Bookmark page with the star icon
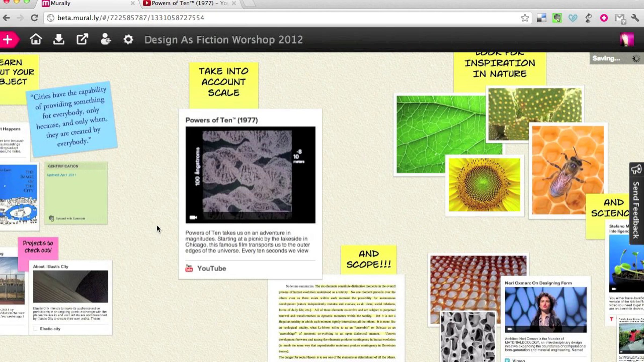Screen dimensions: 644x362 [525, 18]
